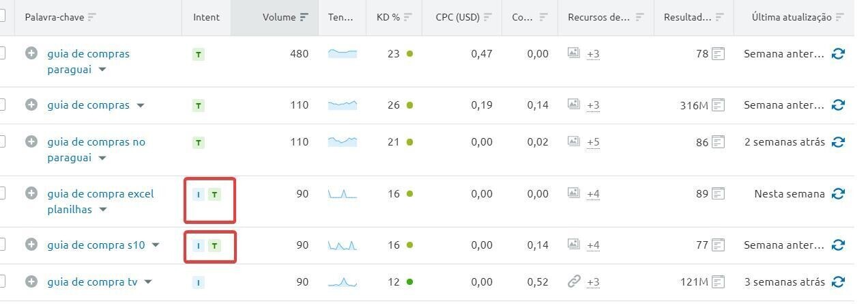Screen dimensions: 868x304
Task: Refresh the 'guia de compras paraguai' row
Action: [838, 53]
